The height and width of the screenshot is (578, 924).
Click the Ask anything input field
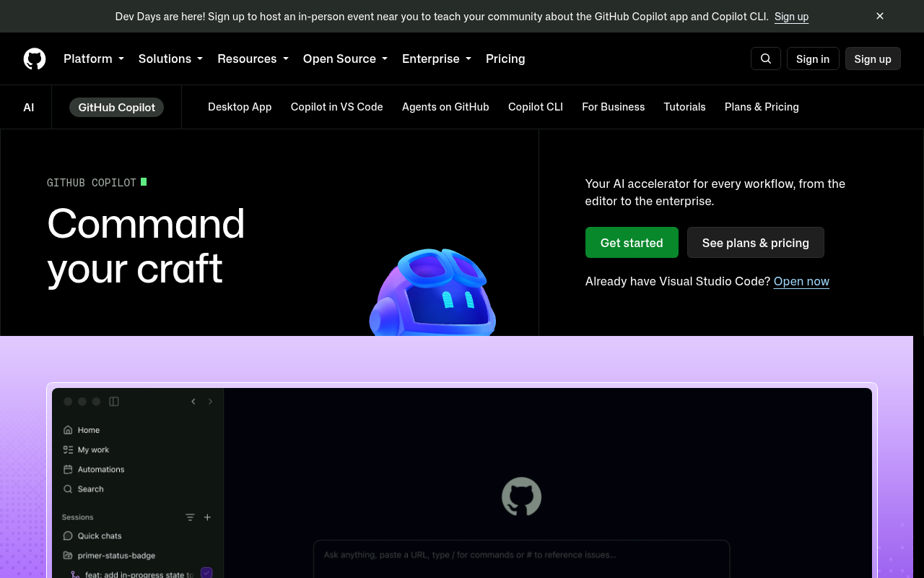click(x=521, y=558)
